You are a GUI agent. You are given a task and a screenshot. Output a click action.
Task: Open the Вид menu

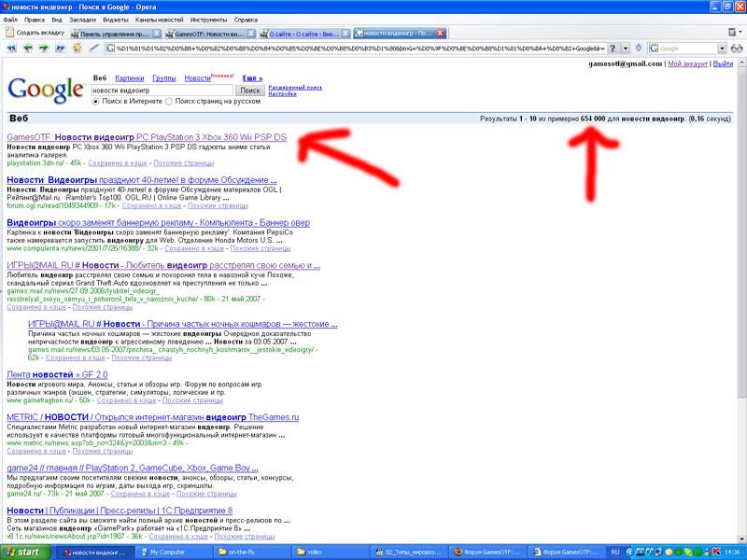click(x=57, y=20)
